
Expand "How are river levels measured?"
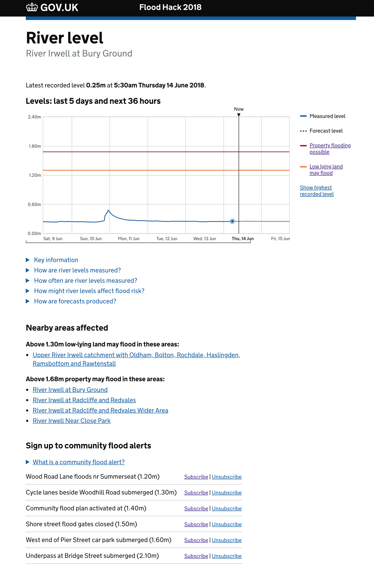tap(77, 270)
